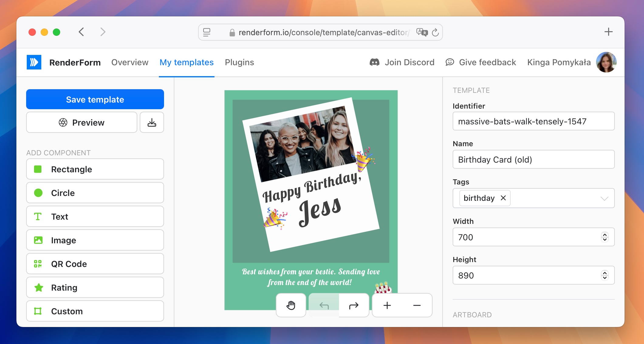Screen dimensions: 644x344
Task: Click Join Discord link
Action: click(x=402, y=62)
